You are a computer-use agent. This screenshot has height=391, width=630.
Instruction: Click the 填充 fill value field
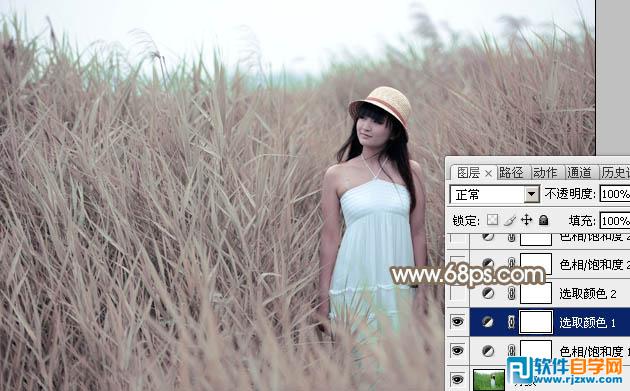coord(615,221)
